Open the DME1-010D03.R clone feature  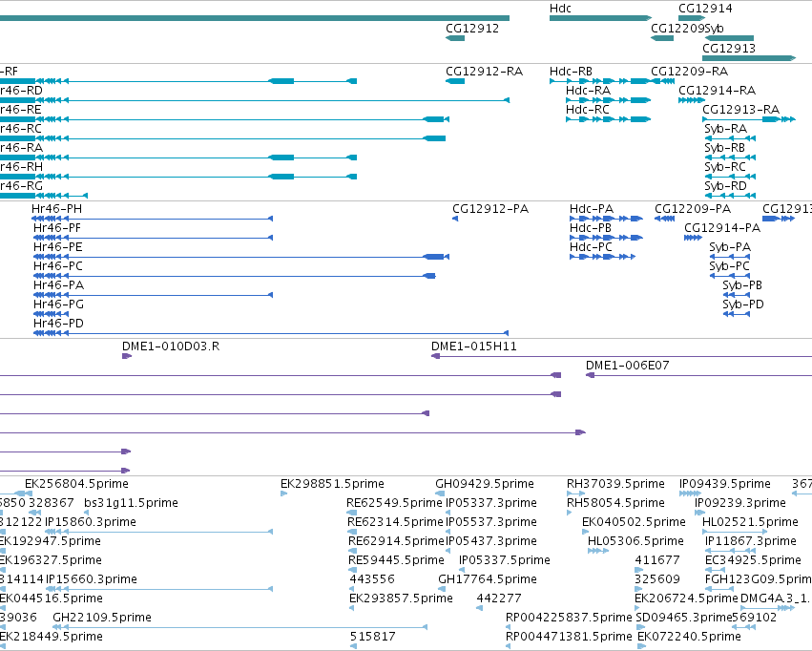[127, 356]
